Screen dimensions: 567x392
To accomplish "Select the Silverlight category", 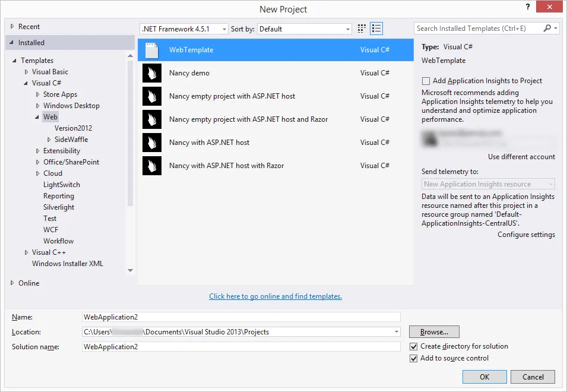I will pos(59,207).
